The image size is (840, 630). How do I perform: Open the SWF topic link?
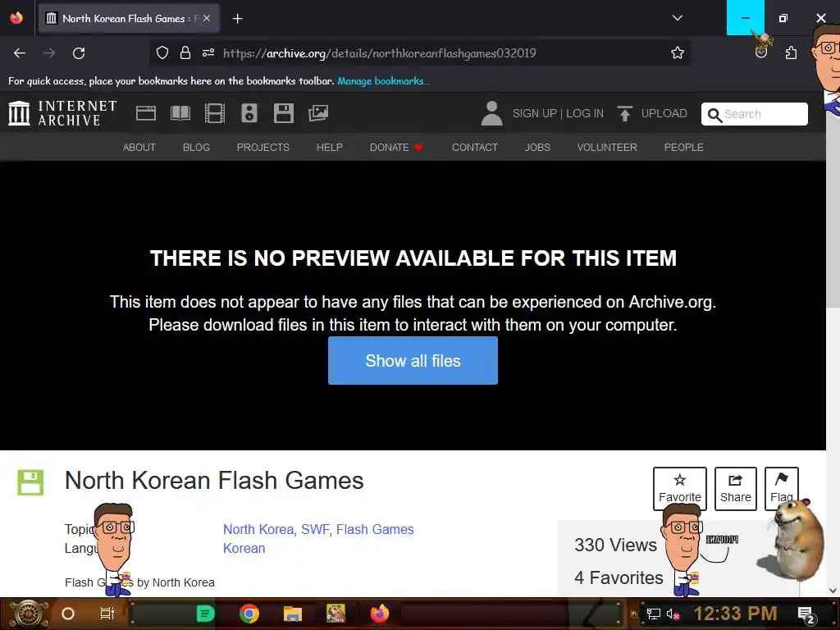tap(315, 529)
